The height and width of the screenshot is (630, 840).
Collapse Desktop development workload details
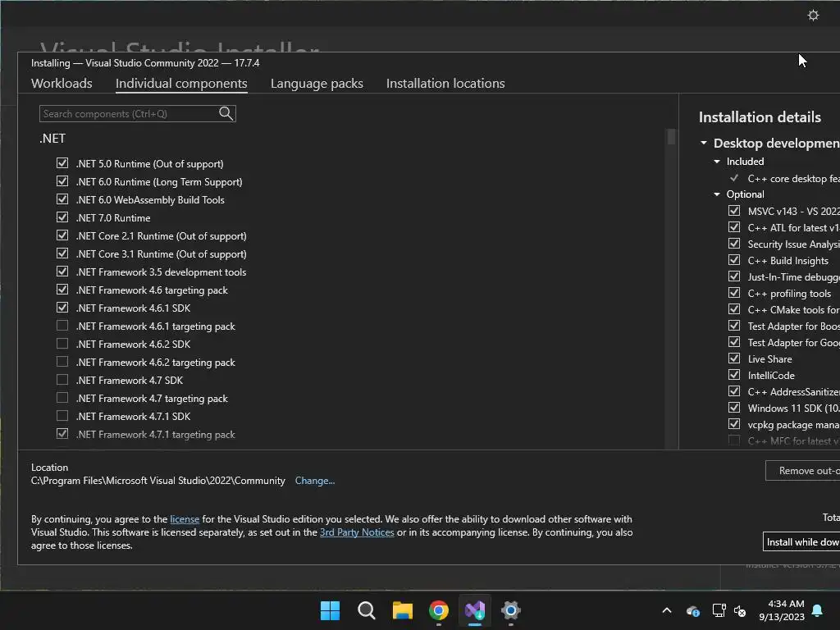point(704,143)
